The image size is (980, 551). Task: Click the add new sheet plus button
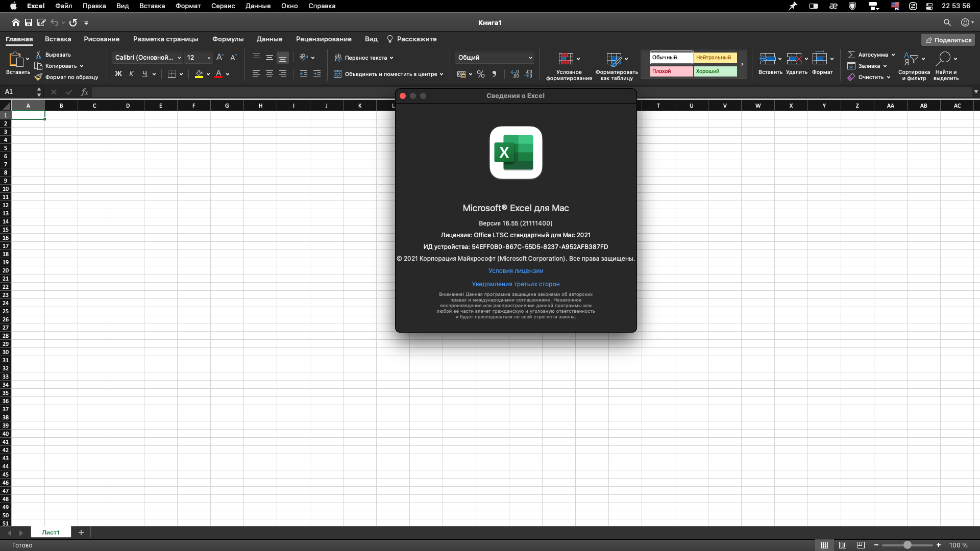point(81,533)
